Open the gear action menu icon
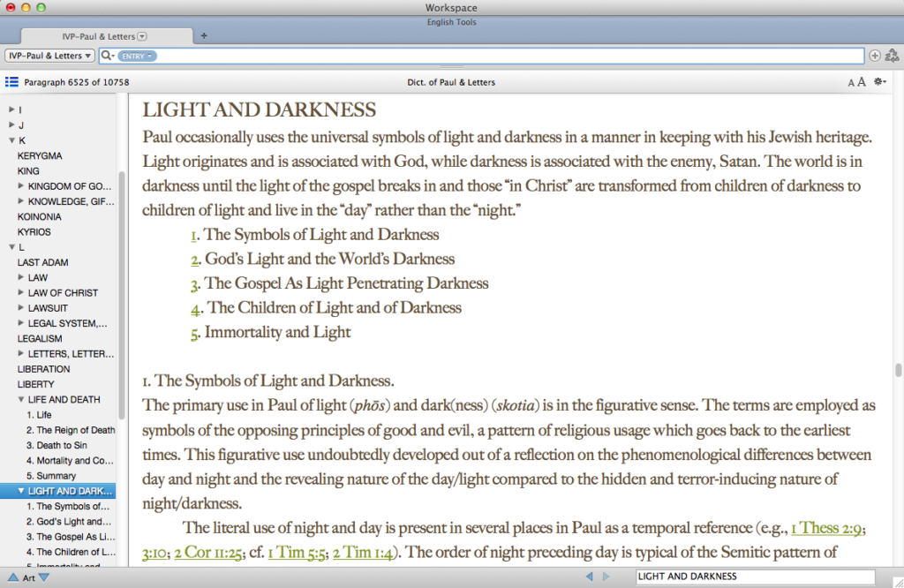The width and height of the screenshot is (904, 588). pyautogui.click(x=879, y=81)
